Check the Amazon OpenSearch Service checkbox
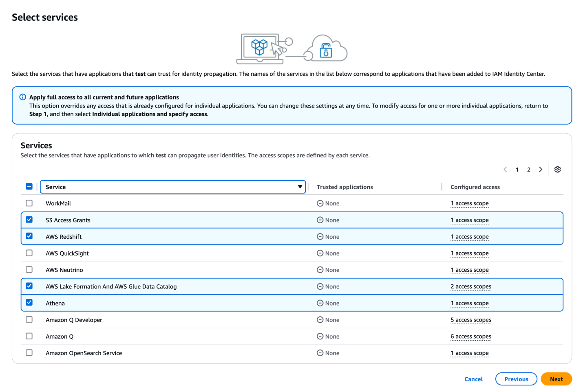 click(29, 352)
